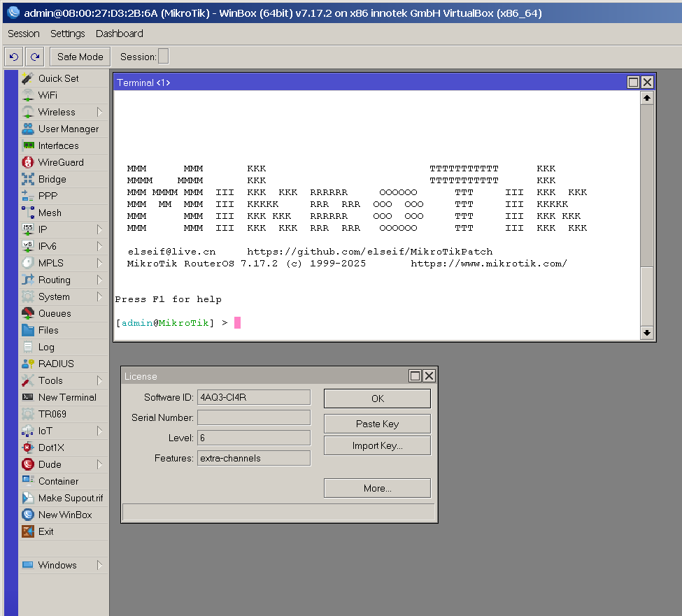Click the Session indicator box
Viewport: 682px width, 616px height.
tap(163, 57)
